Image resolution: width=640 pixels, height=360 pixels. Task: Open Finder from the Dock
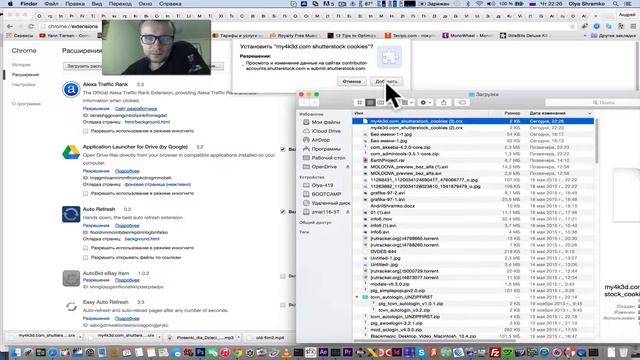pos(16,352)
